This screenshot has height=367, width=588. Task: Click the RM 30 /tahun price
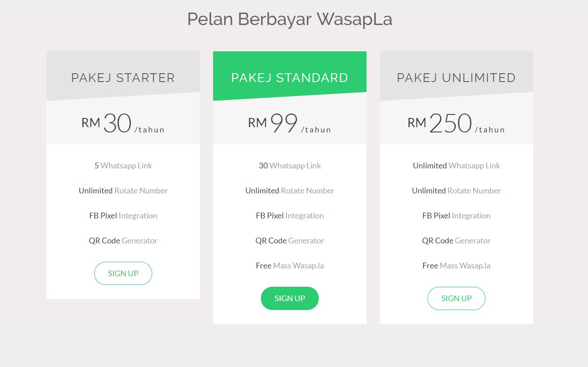click(x=123, y=124)
